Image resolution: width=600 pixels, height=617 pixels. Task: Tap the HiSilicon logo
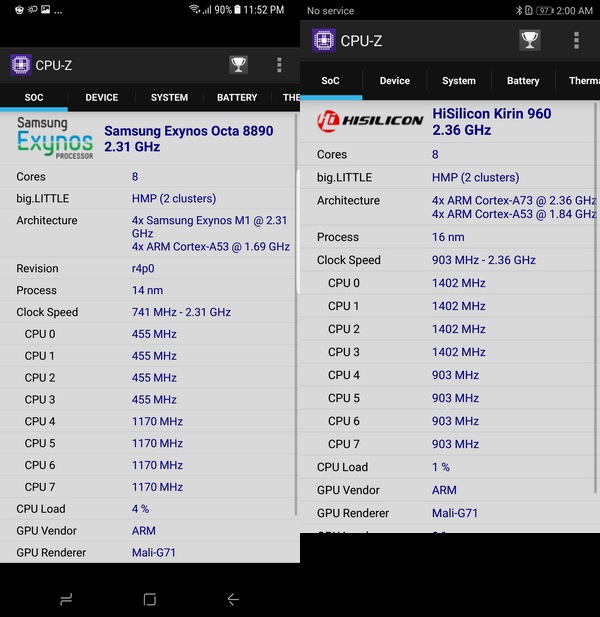[370, 121]
